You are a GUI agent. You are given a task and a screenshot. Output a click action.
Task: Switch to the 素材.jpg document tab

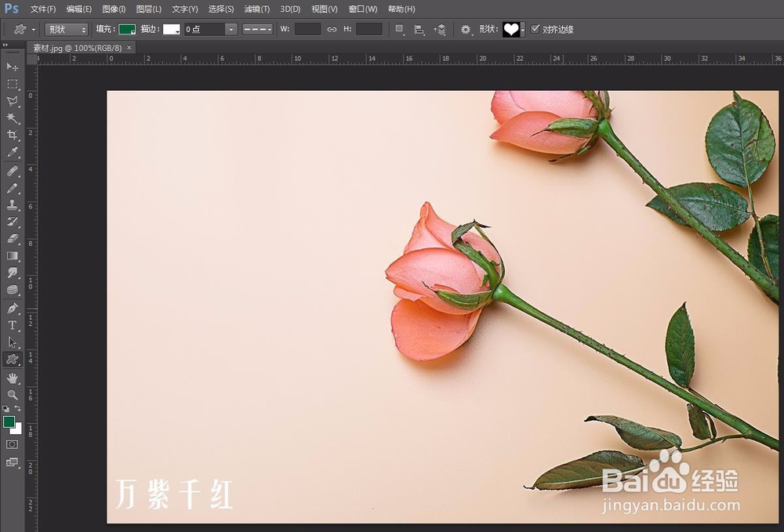click(x=74, y=47)
